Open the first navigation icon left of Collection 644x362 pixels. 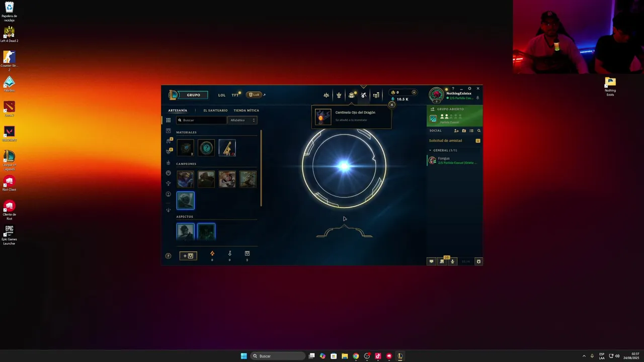coord(326,95)
